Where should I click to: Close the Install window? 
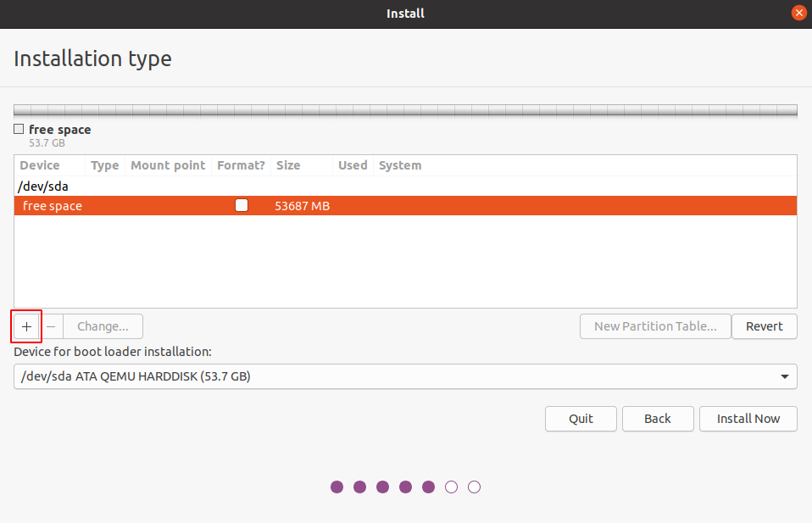point(798,14)
